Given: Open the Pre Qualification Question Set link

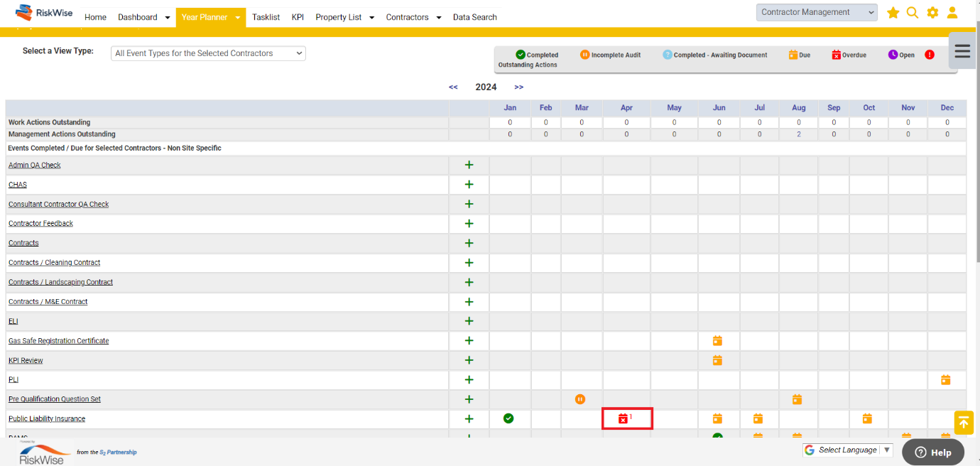Looking at the screenshot, I should (x=55, y=399).
